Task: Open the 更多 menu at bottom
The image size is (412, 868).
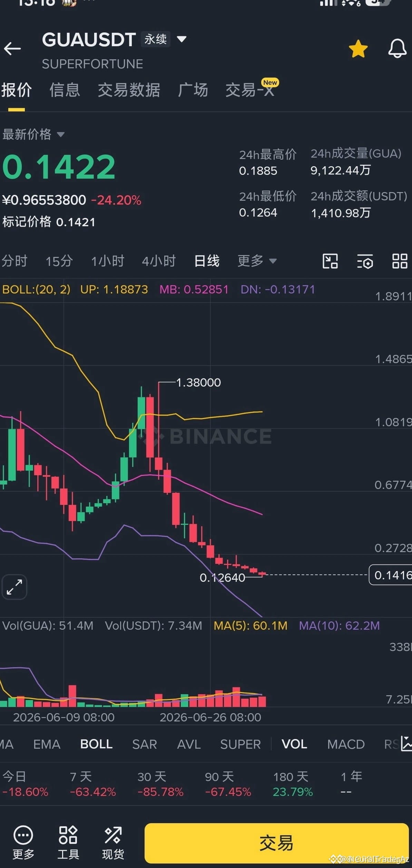Action: (23, 843)
